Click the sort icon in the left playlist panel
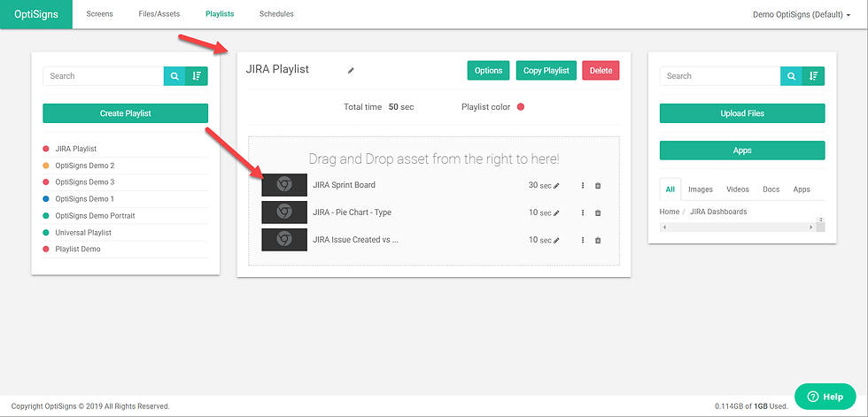This screenshot has width=868, height=417. [197, 76]
